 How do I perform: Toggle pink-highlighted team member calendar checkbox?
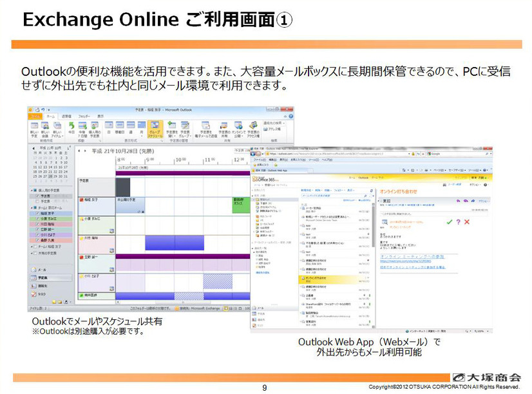(x=37, y=225)
